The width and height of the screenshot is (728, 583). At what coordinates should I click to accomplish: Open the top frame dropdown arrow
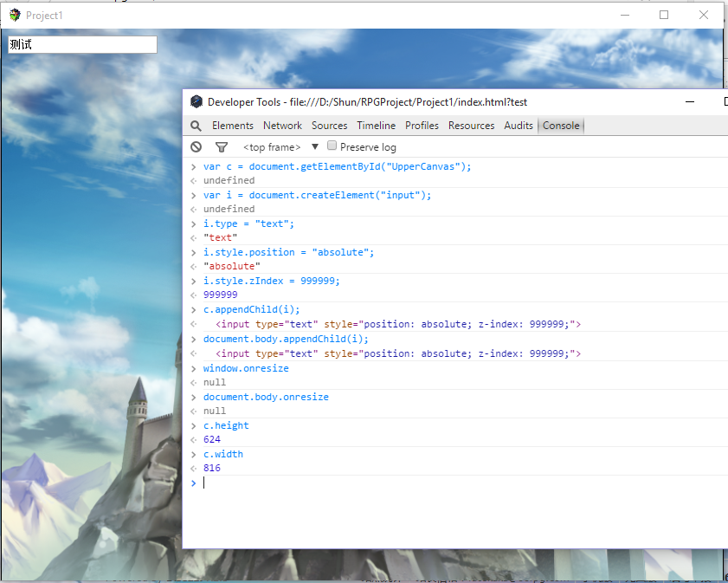pyautogui.click(x=315, y=146)
